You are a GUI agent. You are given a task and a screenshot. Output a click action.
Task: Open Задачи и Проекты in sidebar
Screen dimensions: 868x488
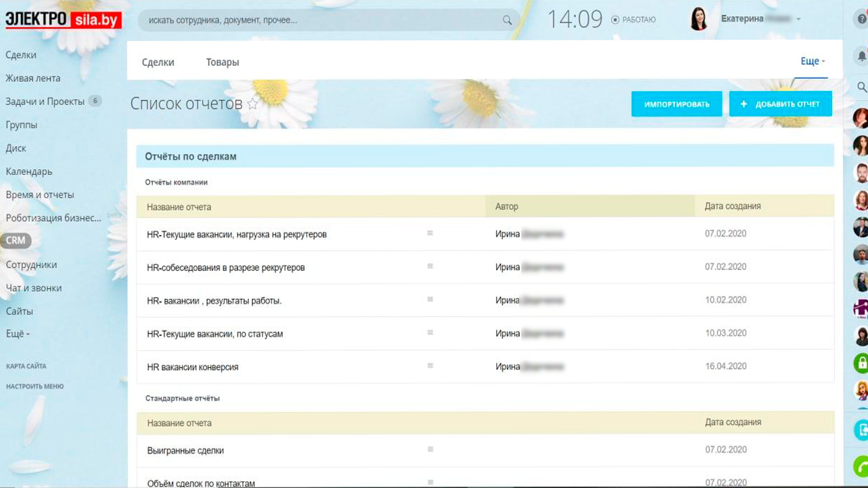click(45, 102)
